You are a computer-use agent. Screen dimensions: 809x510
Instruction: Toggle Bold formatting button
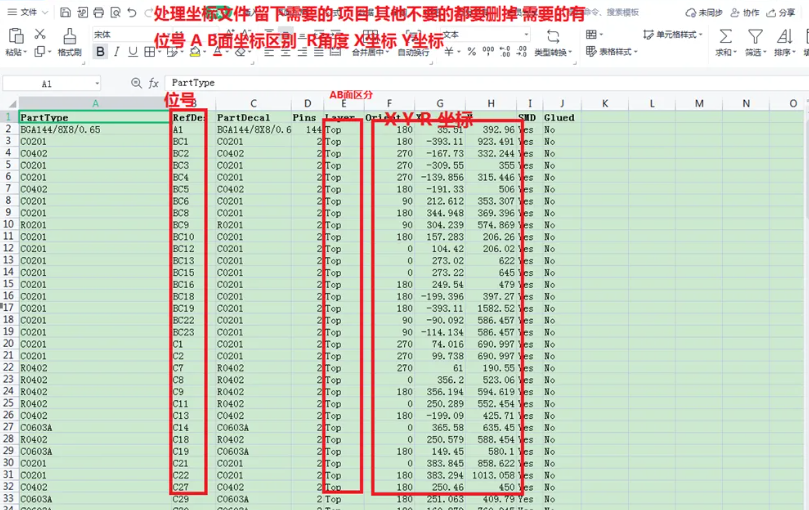[100, 52]
